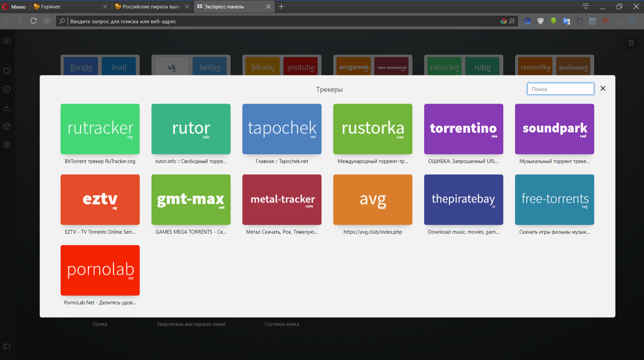Screen dimensions: 644x360
Task: Click the zoom-out magnifier in address bar
Action: (x=512, y=21)
